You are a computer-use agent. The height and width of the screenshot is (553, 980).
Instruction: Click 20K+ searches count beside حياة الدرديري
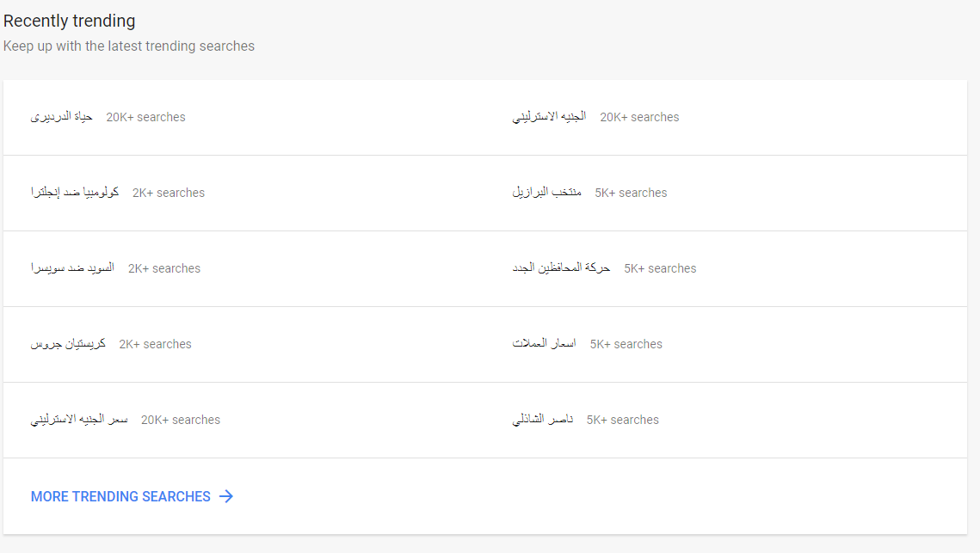coord(145,117)
